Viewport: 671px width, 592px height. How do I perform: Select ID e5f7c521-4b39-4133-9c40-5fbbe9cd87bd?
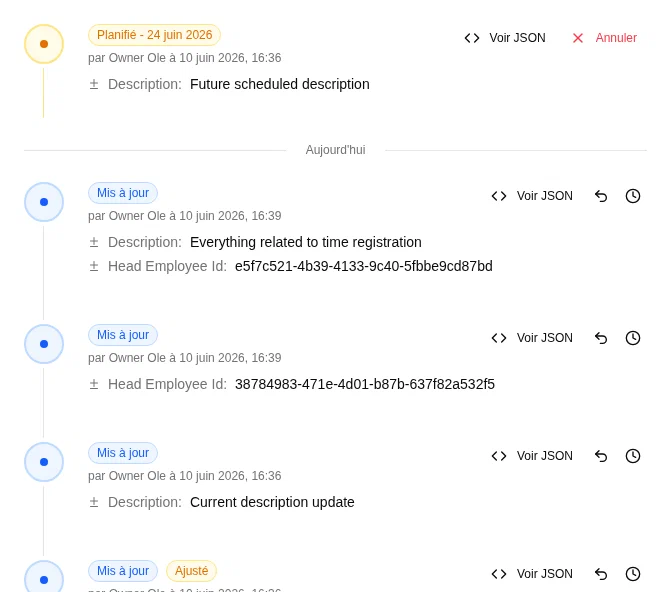(x=364, y=266)
